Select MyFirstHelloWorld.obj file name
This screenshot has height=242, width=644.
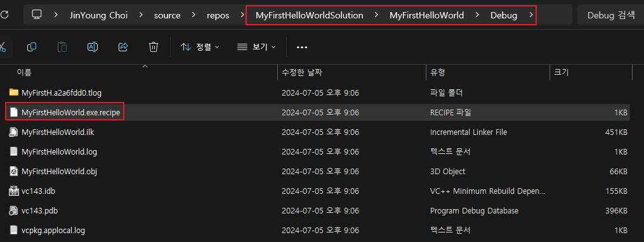59,171
